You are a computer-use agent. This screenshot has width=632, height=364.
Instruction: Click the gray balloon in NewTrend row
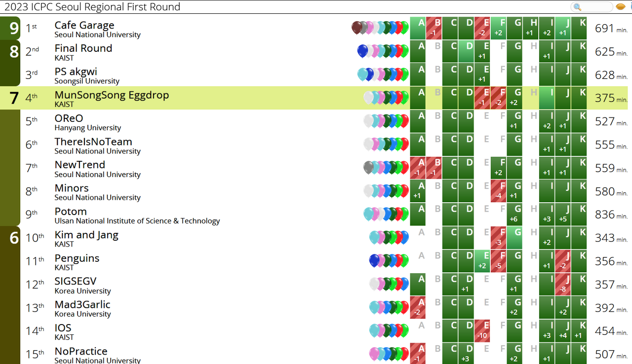tap(368, 167)
